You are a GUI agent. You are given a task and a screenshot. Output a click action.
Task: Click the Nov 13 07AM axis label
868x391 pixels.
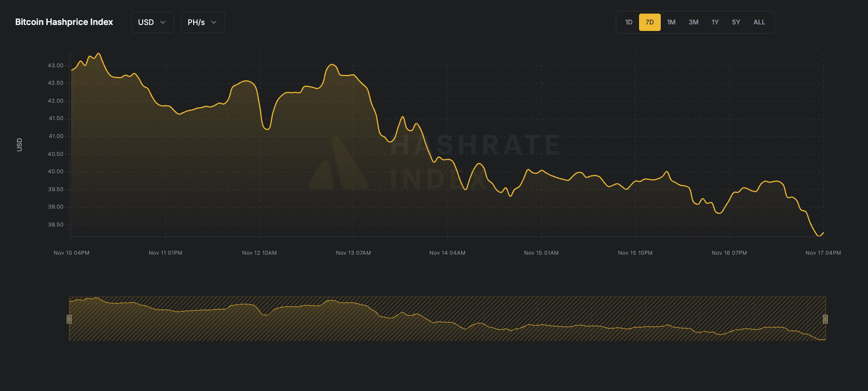[353, 253]
